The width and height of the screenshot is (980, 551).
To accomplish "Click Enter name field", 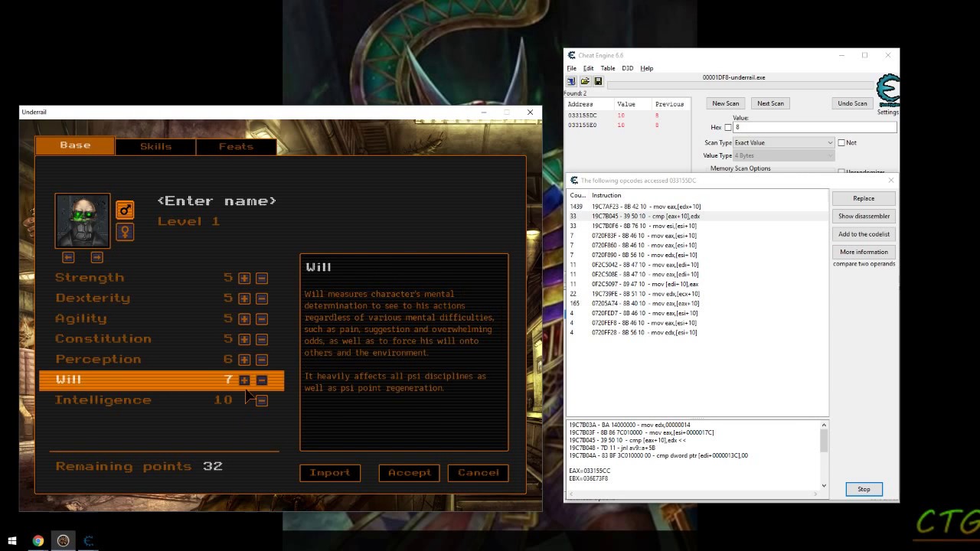I will [217, 201].
